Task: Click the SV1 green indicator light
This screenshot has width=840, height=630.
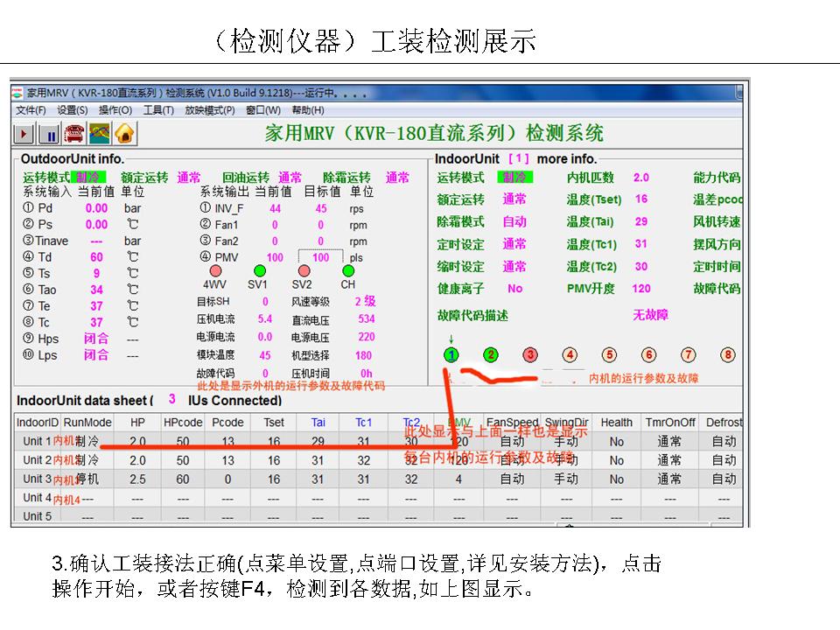Action: tap(260, 270)
